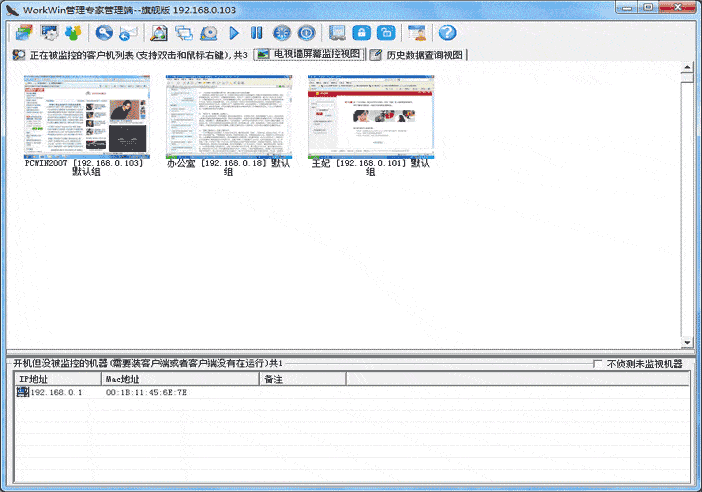Click the IP地址 column header
Screen dimensions: 702x492
[x=57, y=379]
